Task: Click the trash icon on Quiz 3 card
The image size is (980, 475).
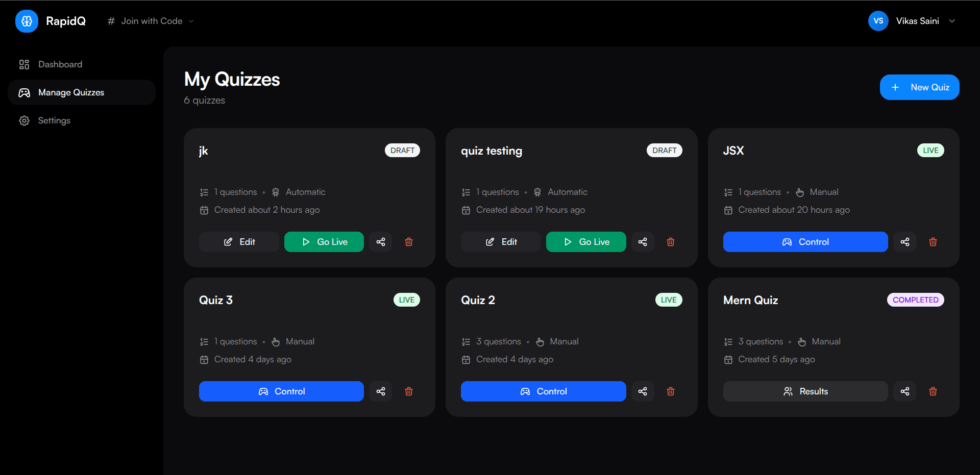Action: pyautogui.click(x=408, y=391)
